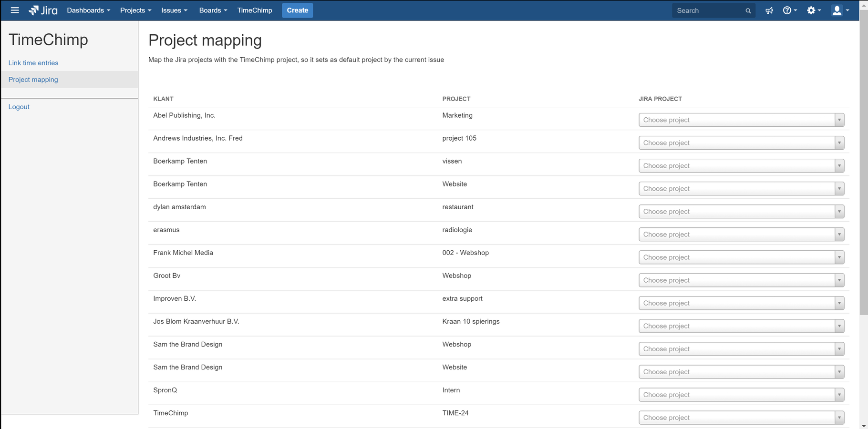
Task: Click the 'TIME-24' project cell
Action: [x=455, y=413]
